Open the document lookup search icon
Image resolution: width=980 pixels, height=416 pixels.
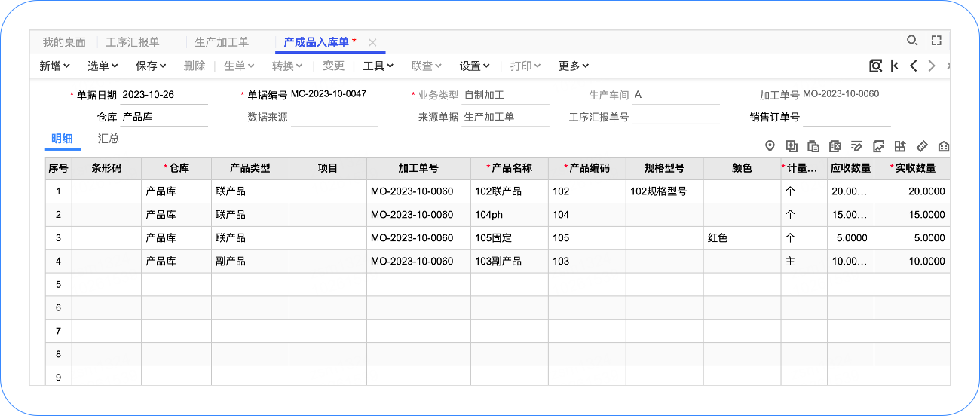coord(875,66)
